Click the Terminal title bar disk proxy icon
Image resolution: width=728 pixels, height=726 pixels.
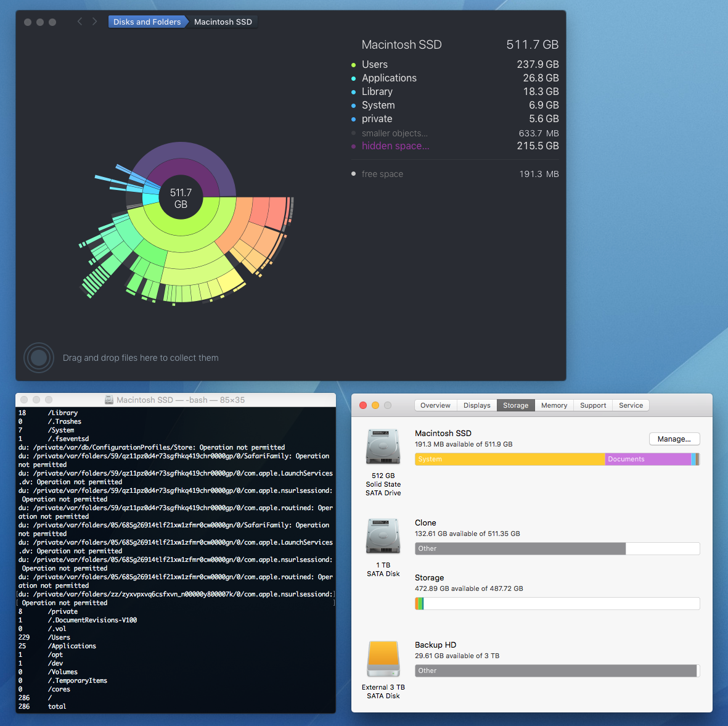[x=109, y=400]
